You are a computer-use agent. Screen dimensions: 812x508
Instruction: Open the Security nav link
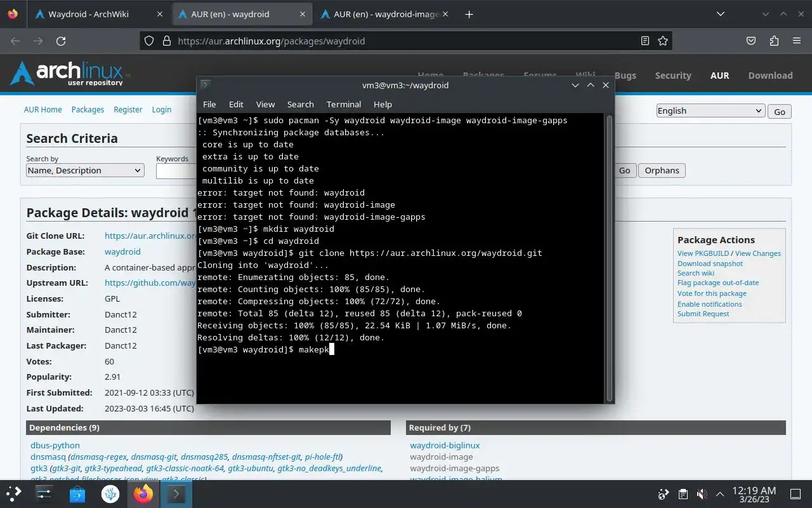click(673, 75)
